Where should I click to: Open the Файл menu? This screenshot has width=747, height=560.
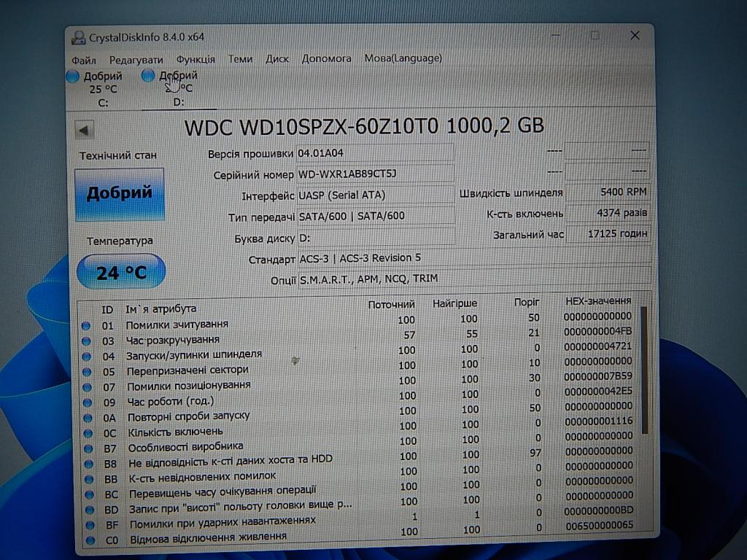(83, 60)
